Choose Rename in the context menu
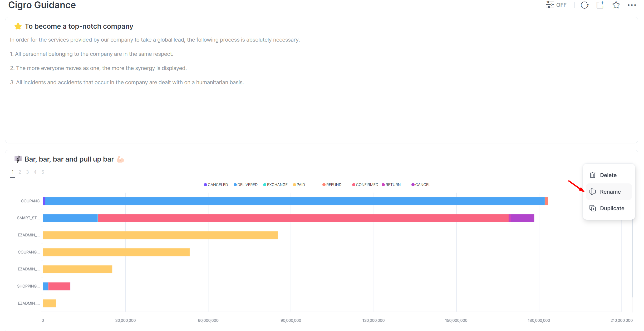 click(x=610, y=192)
